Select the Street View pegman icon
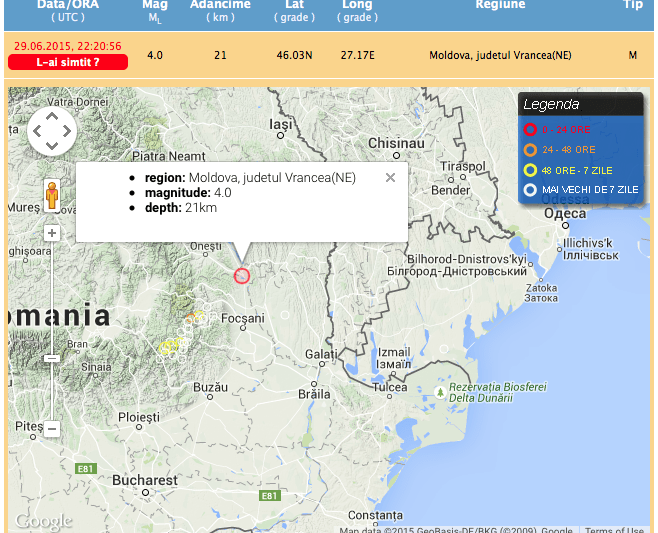Screen dimensions: 658x533 (x=52, y=195)
